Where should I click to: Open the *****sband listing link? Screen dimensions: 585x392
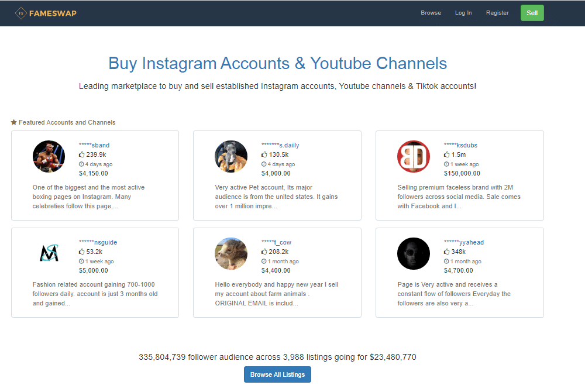(x=94, y=145)
